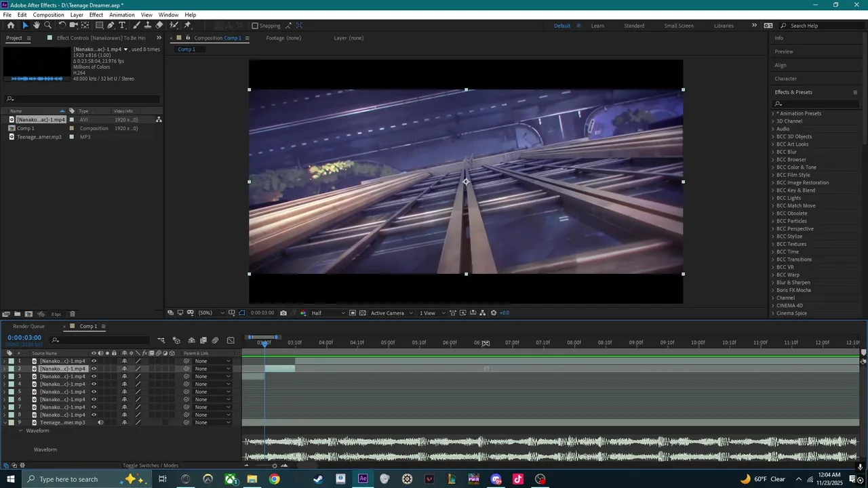The width and height of the screenshot is (868, 488).
Task: Select the Pan Behind anchor point tool
Action: pyautogui.click(x=85, y=25)
